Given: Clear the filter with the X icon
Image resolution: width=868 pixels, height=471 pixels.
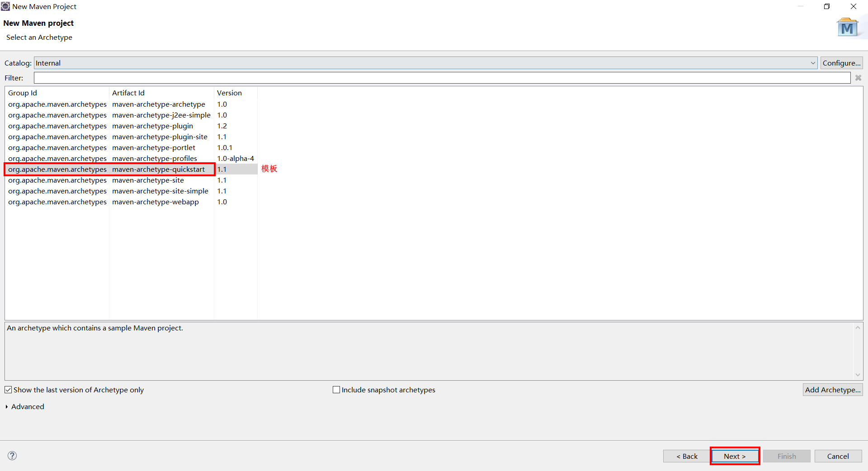Looking at the screenshot, I should (x=858, y=78).
